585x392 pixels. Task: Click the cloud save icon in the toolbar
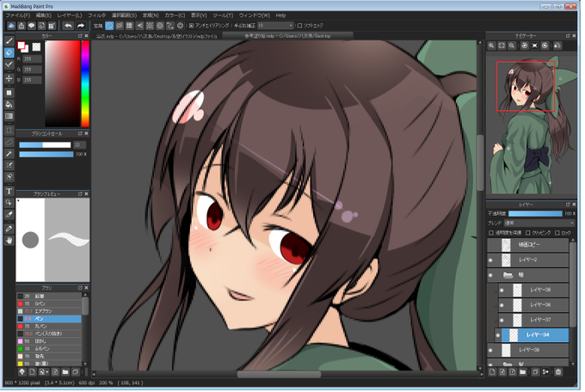coord(11,26)
